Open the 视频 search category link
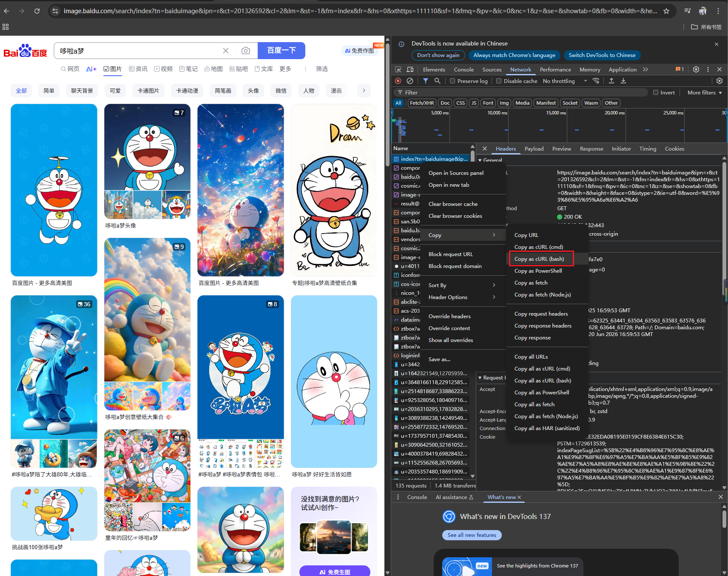728x576 pixels. tap(163, 69)
